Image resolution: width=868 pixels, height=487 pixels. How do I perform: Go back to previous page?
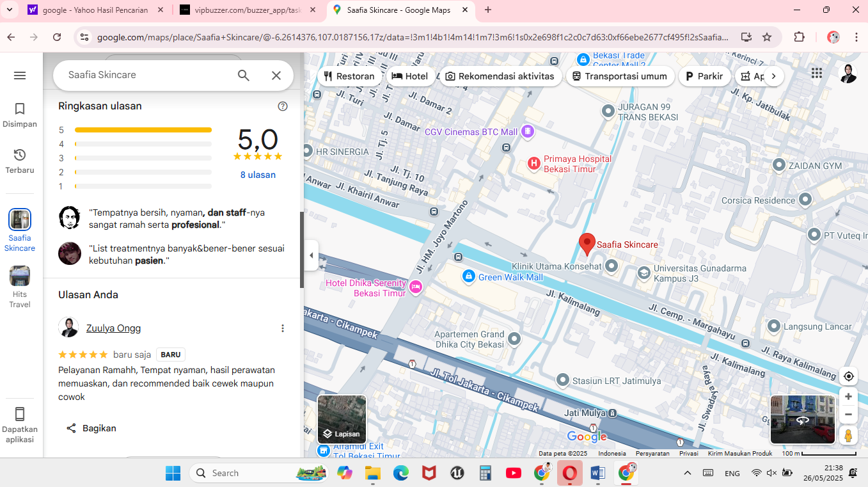12,37
